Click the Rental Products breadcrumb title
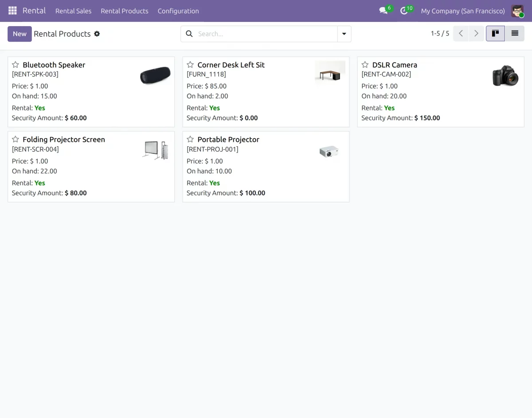This screenshot has height=418, width=532. tap(62, 34)
